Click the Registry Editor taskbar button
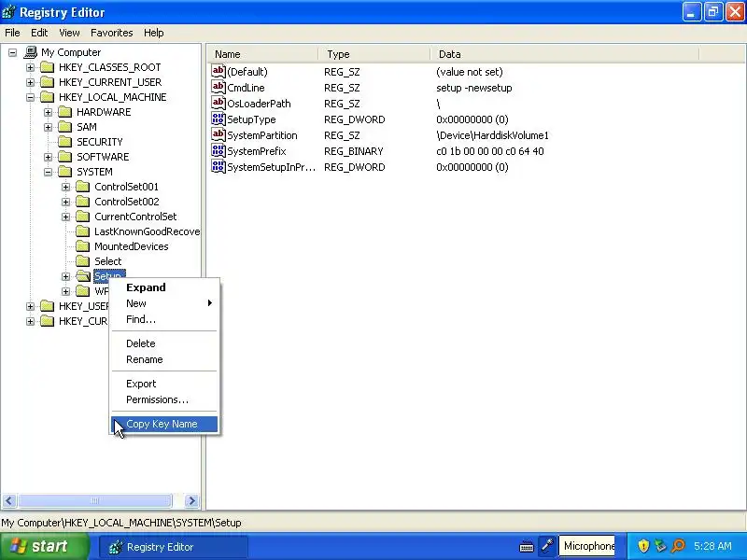Viewport: 747px width, 560px height. pos(174,547)
